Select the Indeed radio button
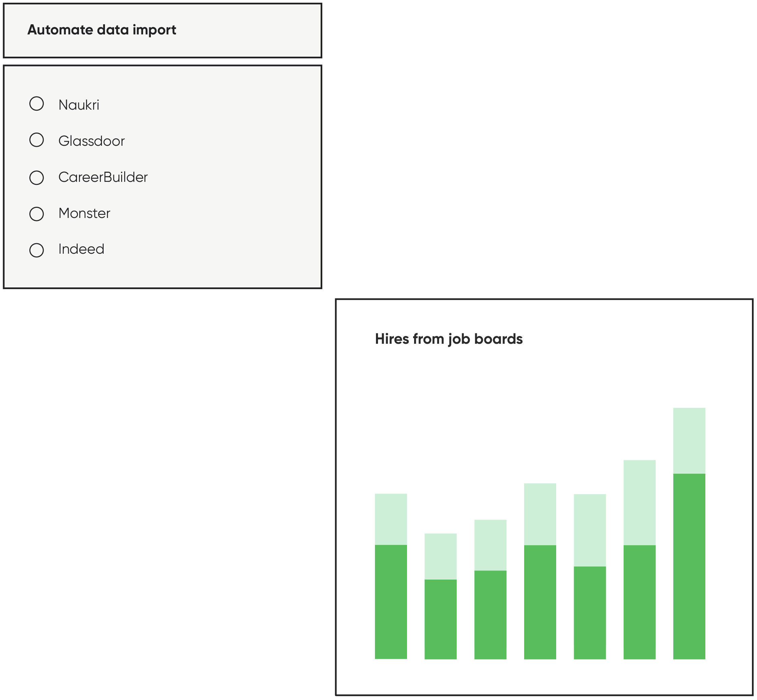This screenshot has width=757, height=700. coord(36,250)
